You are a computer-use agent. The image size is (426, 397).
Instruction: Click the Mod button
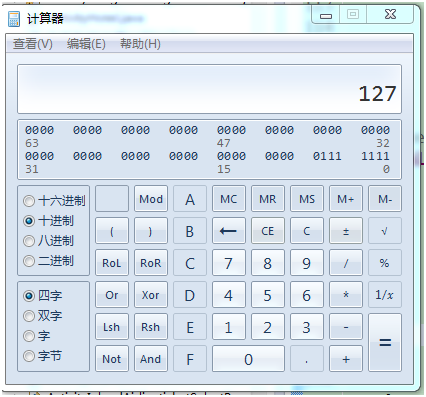pos(151,199)
